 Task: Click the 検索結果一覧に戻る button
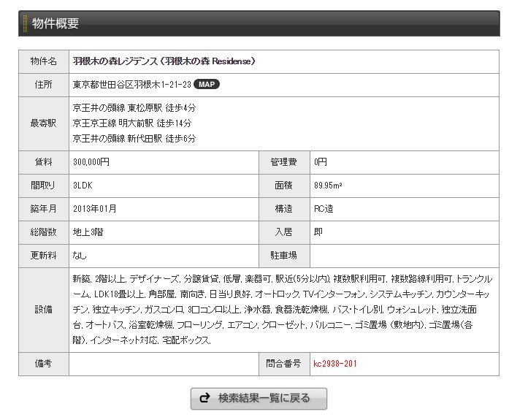click(259, 398)
